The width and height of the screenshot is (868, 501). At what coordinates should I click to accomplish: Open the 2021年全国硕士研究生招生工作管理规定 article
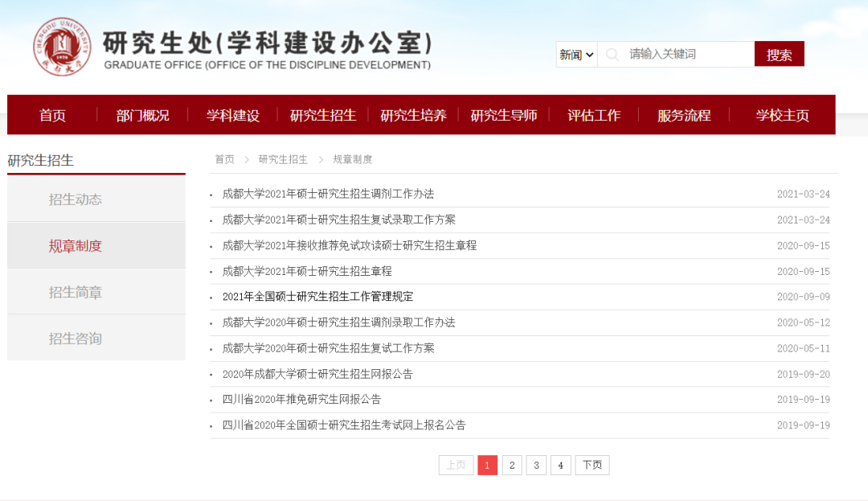point(317,297)
